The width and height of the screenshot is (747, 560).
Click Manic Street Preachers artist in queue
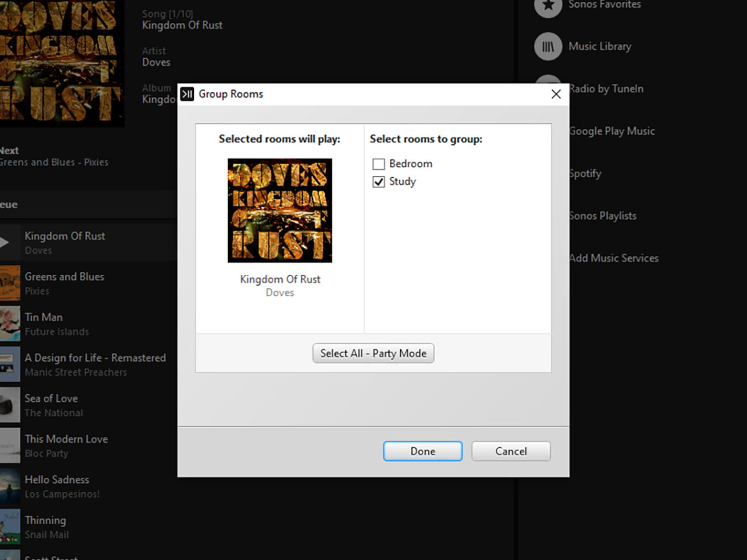coord(76,372)
